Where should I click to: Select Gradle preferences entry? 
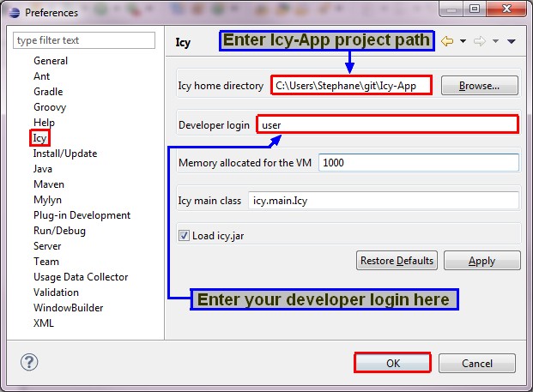tap(48, 92)
